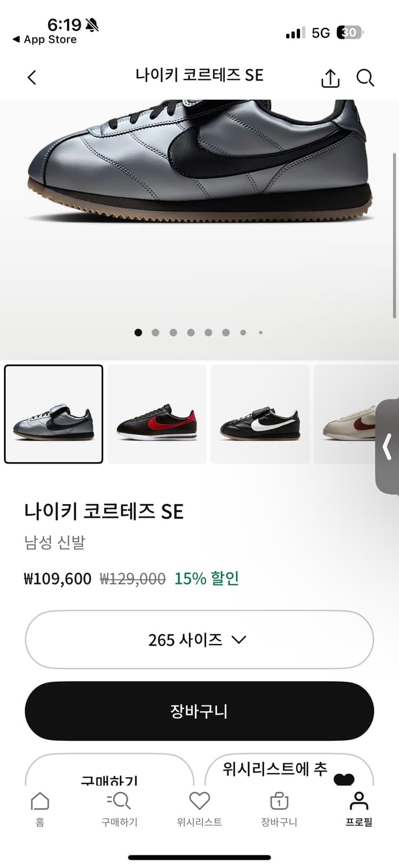Image resolution: width=399 pixels, height=868 pixels.
Task: Open the search icon in the header
Action: pos(365,76)
